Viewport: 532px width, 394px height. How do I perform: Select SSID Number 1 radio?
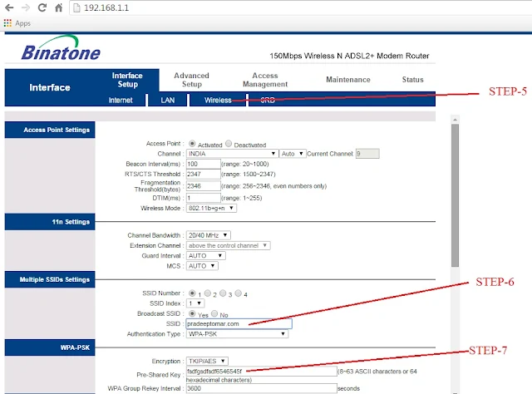(192, 293)
